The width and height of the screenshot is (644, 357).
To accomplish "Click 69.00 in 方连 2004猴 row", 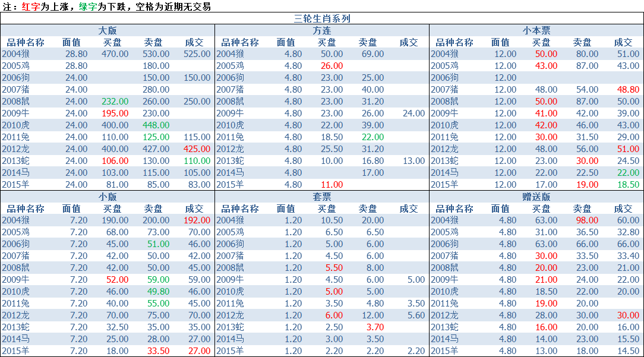I will click(373, 54).
